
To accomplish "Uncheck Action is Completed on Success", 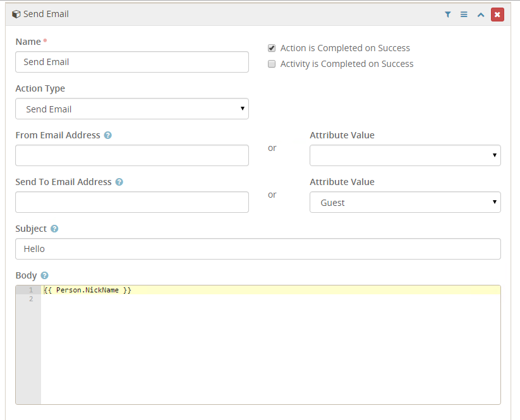I will (272, 48).
